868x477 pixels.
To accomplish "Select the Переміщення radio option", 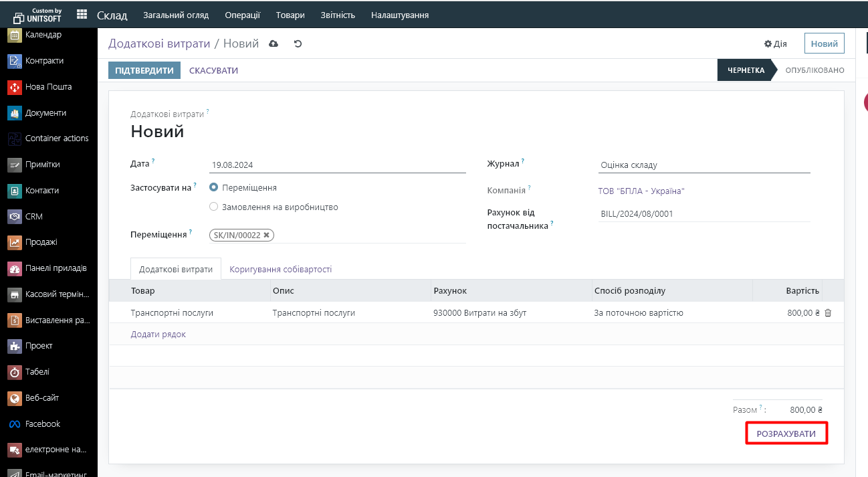I will point(214,188).
